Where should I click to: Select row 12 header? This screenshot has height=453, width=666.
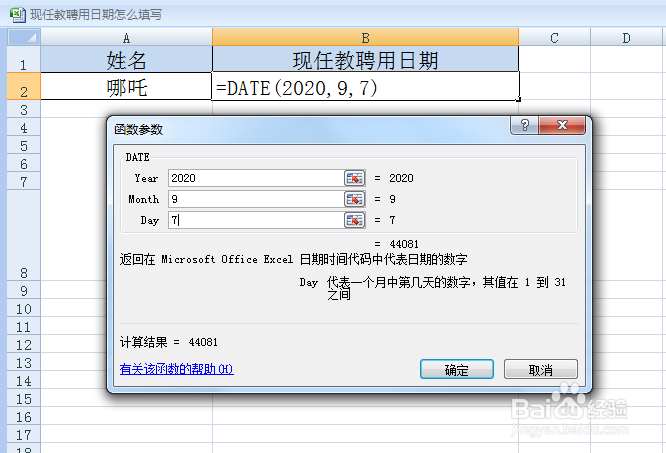pyautogui.click(x=24, y=344)
